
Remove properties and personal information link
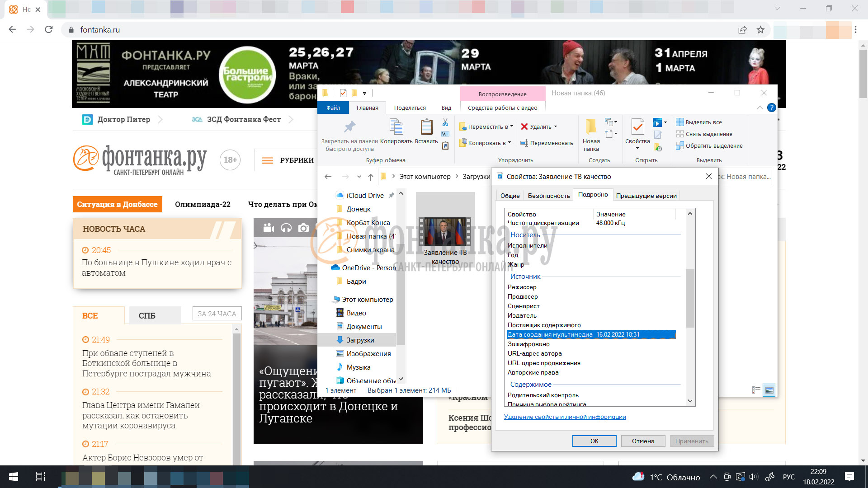(x=565, y=417)
